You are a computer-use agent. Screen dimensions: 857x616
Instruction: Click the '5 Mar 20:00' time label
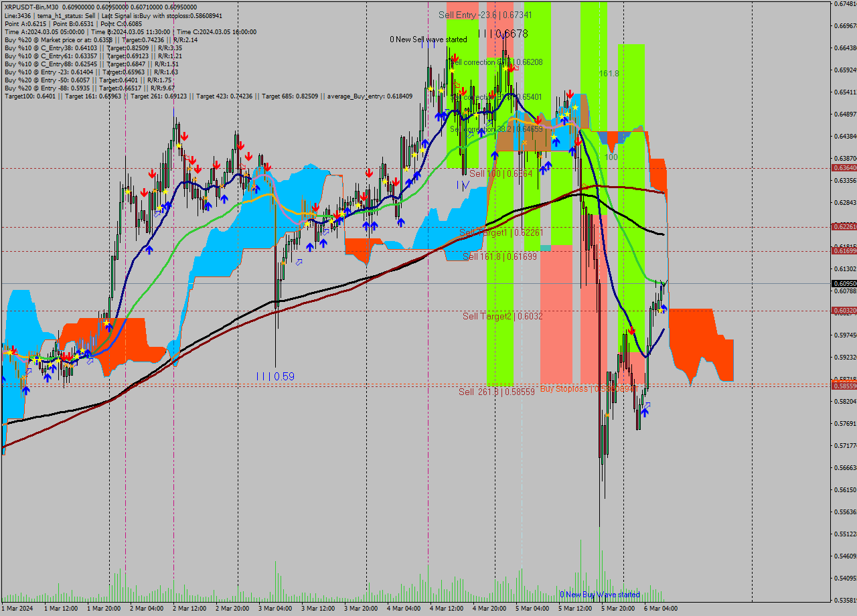pyautogui.click(x=618, y=609)
